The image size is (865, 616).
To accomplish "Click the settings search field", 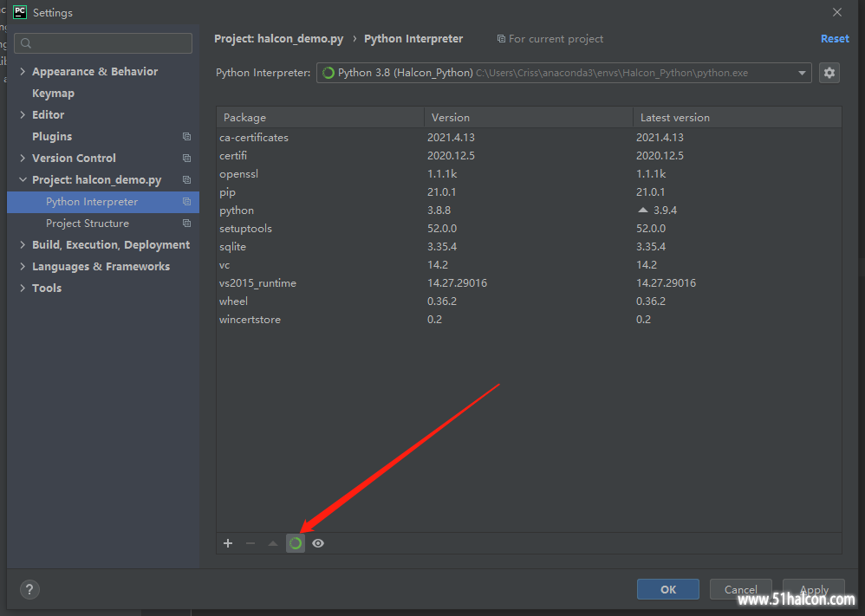I will coord(103,43).
